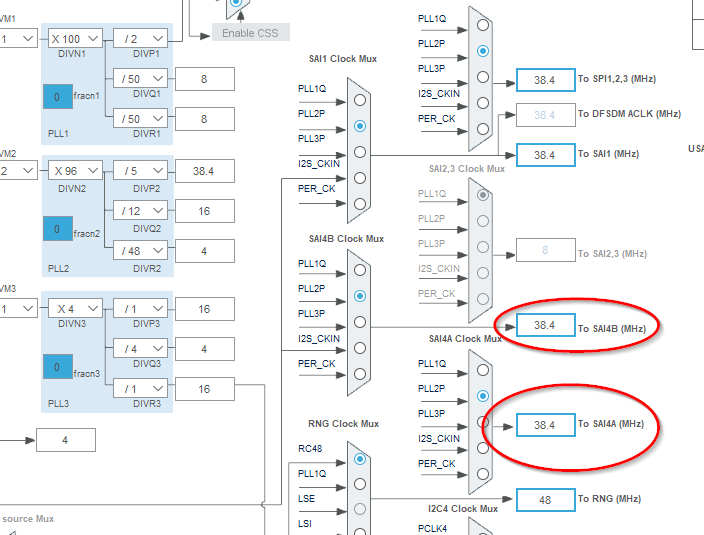
Task: Select PER_CK in SAI1 Clock Mux
Action: coord(360,204)
